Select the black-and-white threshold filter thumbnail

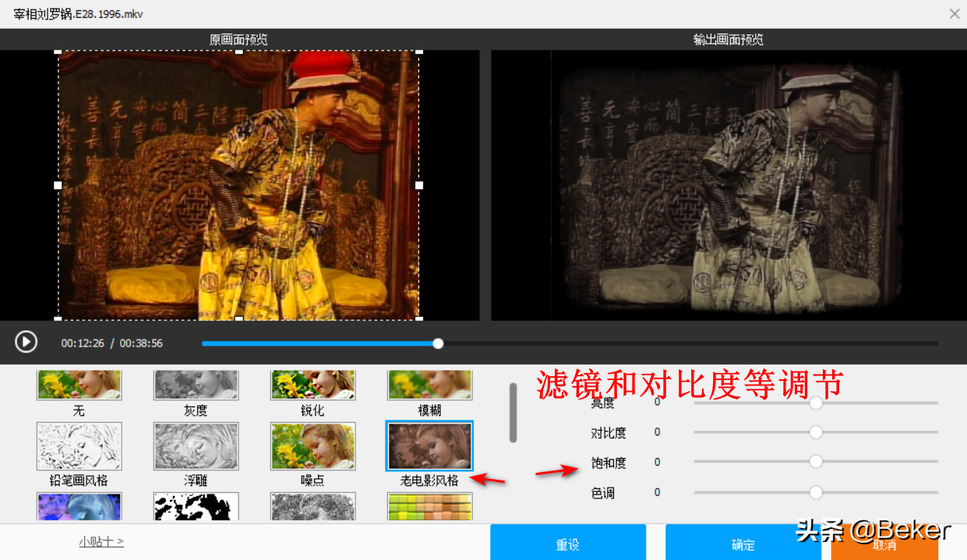(196, 507)
